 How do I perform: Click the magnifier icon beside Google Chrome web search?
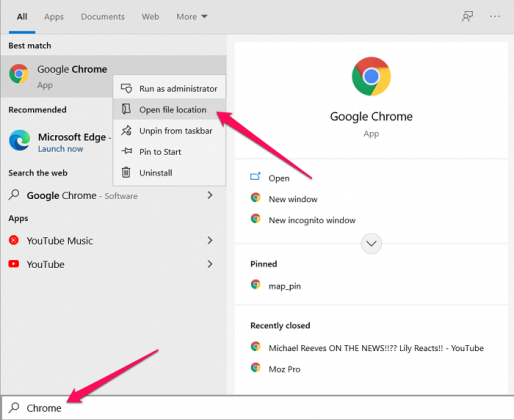point(14,195)
